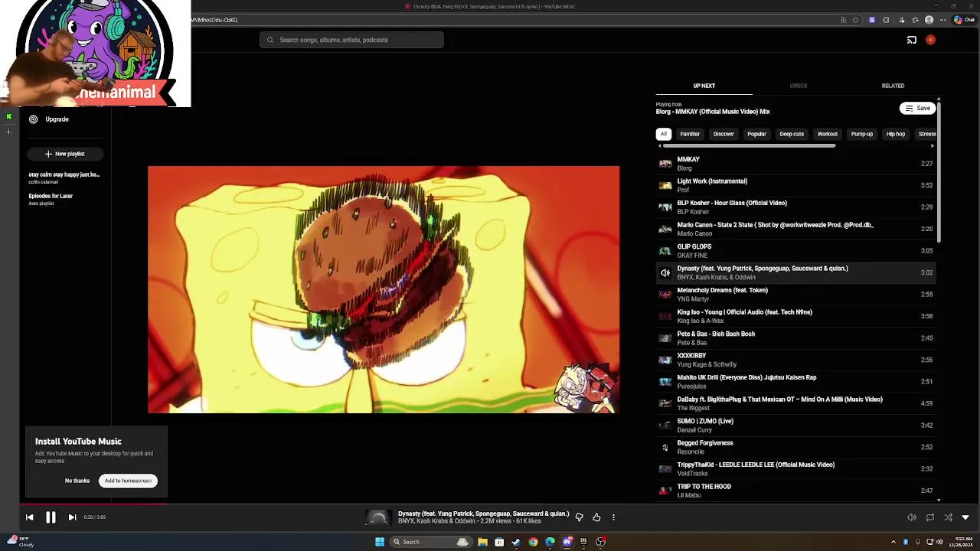Play SUMO | ZUMO (Live) by Denzel Curry
The width and height of the screenshot is (980, 551).
pyautogui.click(x=795, y=425)
